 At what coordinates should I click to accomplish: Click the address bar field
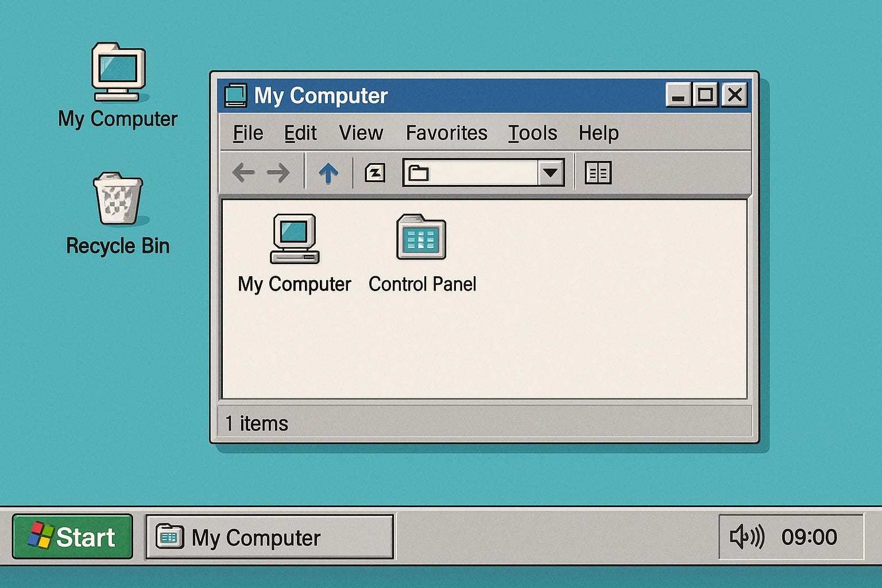coord(483,172)
